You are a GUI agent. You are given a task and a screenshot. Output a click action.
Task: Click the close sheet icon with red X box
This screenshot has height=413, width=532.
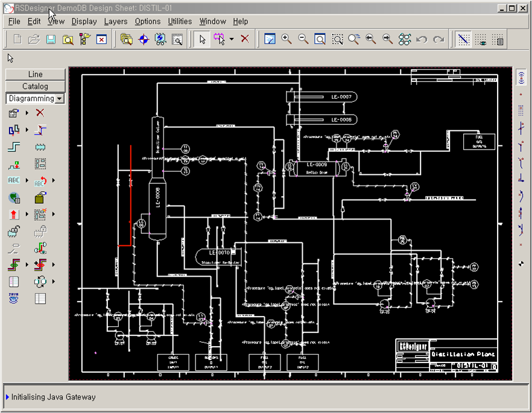(x=101, y=39)
